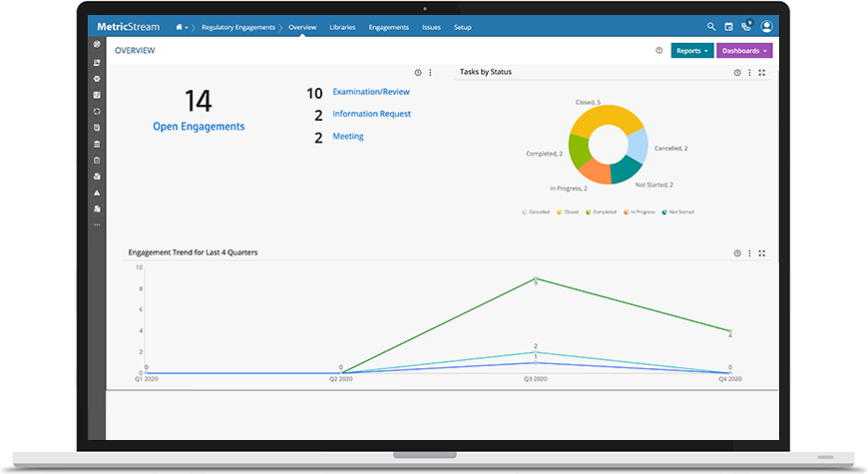Screen dimensions: 868x474
Task: Open the calendar icon in top bar
Action: 729,27
